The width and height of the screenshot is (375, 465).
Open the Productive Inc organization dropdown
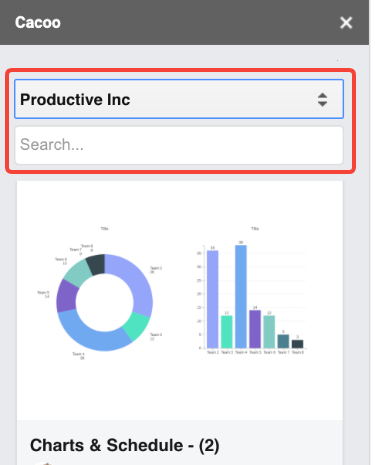point(179,99)
